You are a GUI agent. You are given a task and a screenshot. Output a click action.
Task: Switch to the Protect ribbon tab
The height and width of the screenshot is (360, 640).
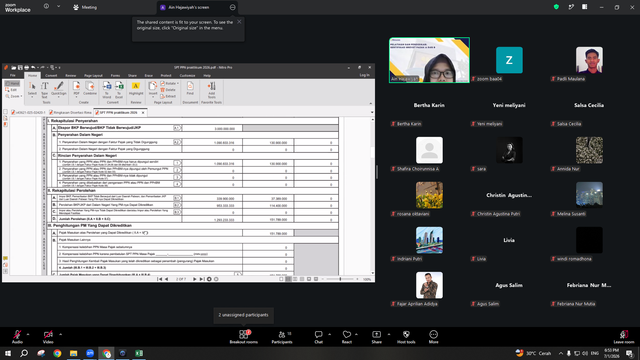click(x=166, y=76)
